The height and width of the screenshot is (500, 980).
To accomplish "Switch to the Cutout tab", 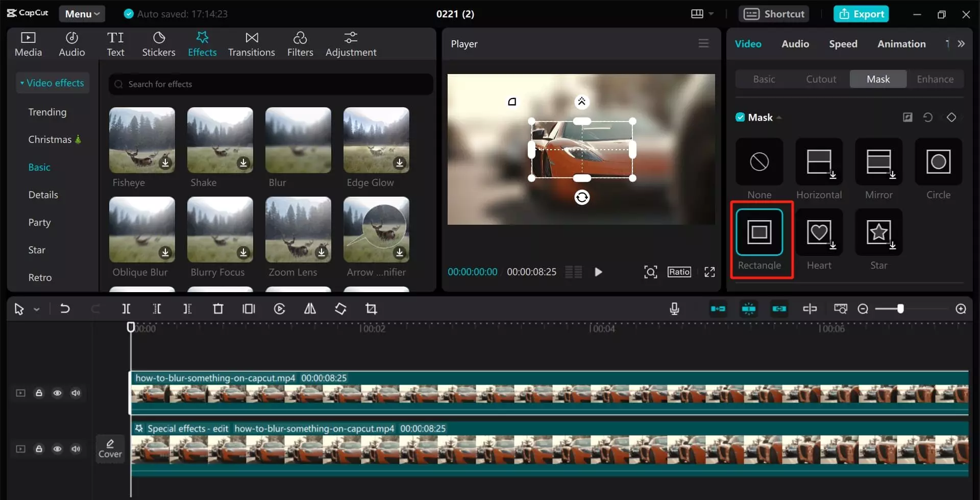I will click(821, 79).
